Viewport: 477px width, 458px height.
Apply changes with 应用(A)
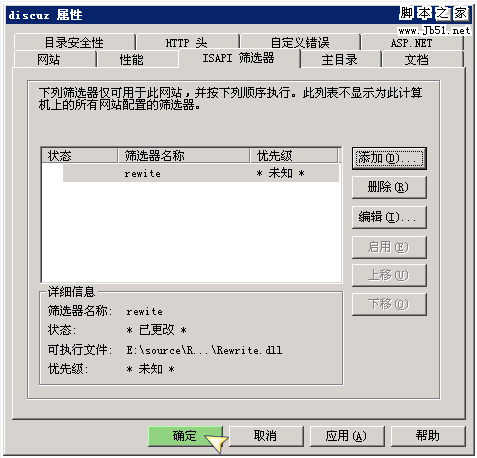click(x=347, y=436)
